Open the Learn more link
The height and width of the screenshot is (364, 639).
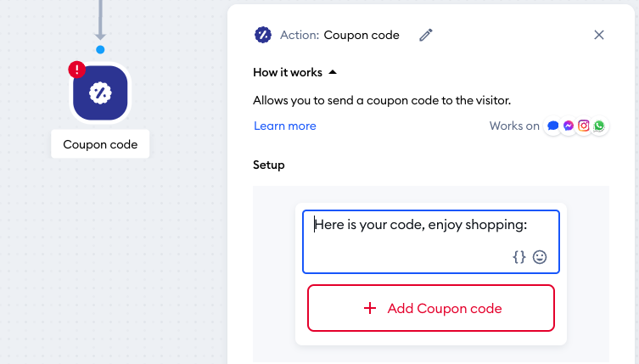tap(285, 126)
